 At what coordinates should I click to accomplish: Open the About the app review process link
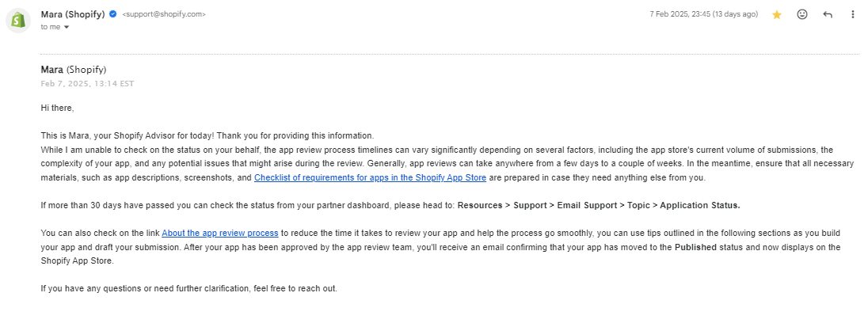219,233
